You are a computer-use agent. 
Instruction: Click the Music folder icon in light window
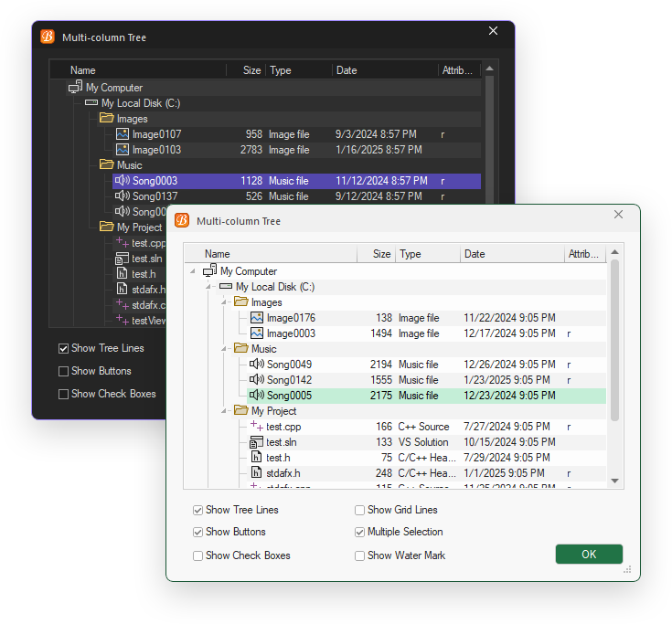240,348
